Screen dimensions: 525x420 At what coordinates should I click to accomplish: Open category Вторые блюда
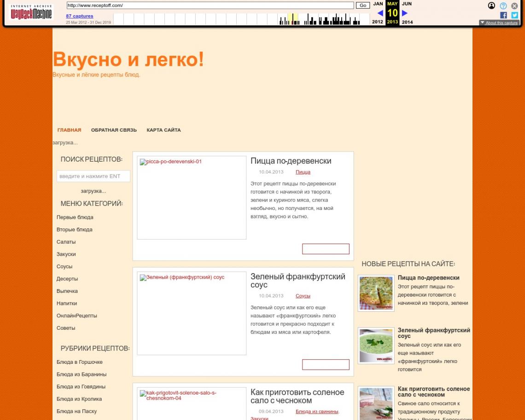point(74,229)
